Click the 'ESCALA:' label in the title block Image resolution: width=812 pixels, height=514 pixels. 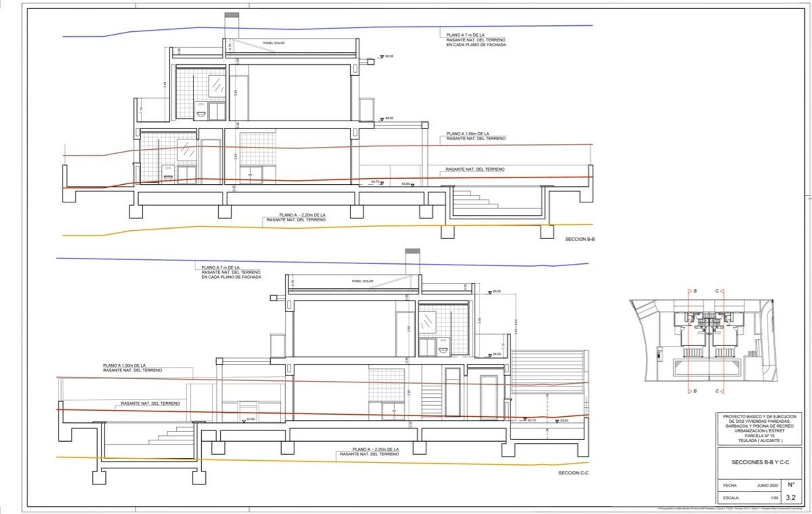731,498
